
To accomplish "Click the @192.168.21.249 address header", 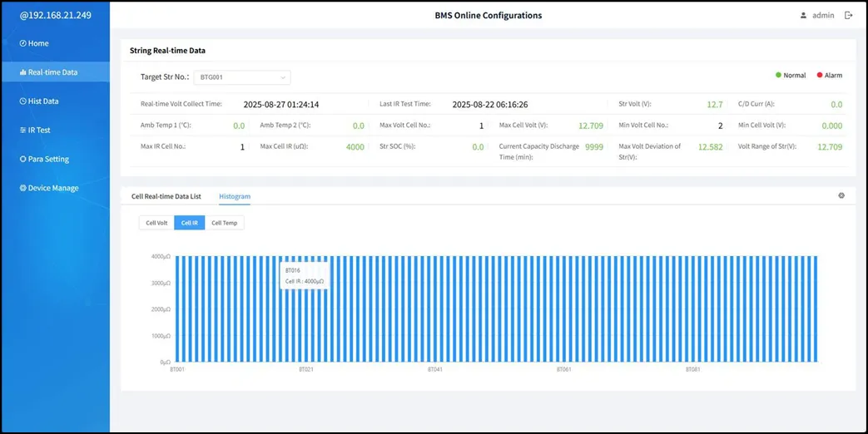I will (56, 16).
